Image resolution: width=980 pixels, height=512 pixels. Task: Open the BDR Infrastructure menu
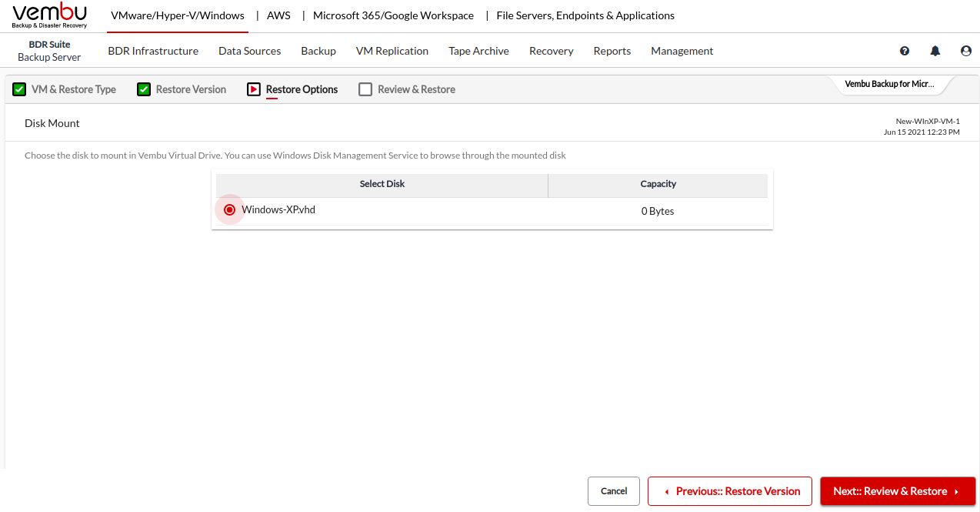click(153, 51)
